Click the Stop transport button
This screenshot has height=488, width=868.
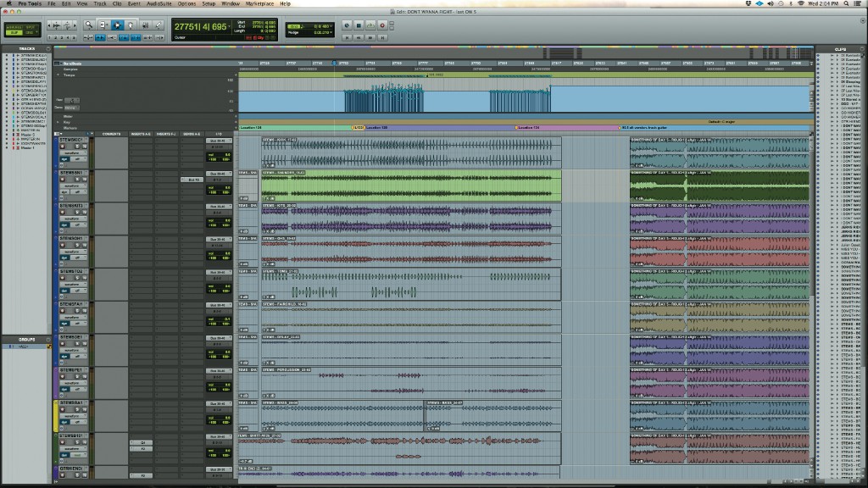click(x=359, y=25)
